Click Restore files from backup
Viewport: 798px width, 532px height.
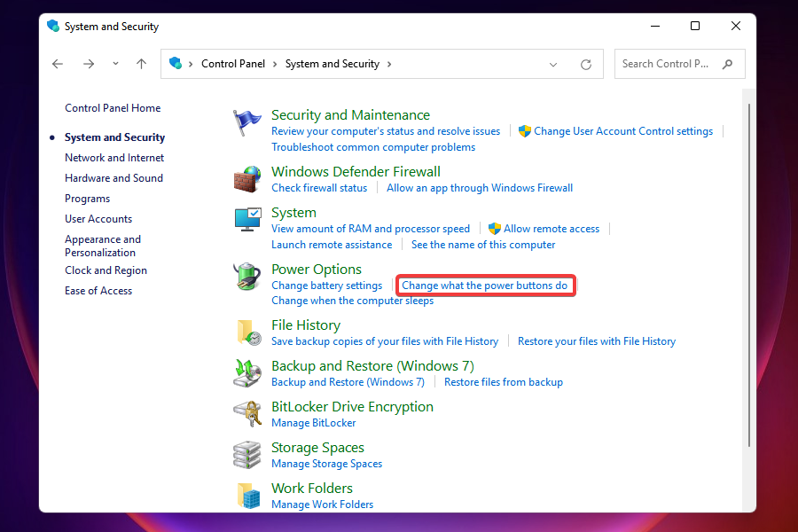tap(504, 382)
